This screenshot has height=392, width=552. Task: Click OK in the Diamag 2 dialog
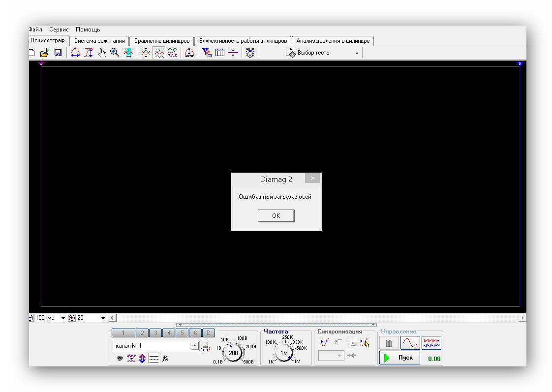(276, 216)
